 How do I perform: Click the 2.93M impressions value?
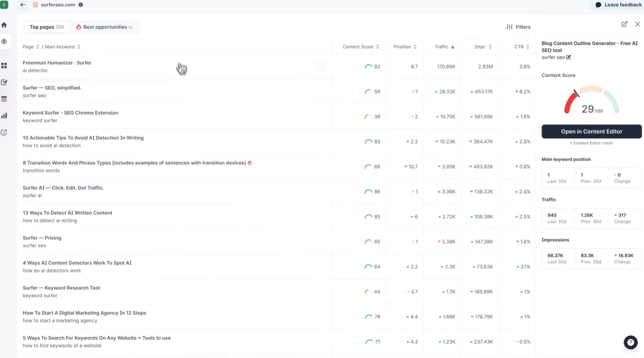click(485, 67)
